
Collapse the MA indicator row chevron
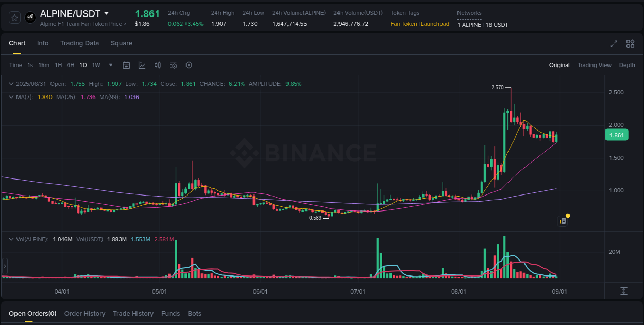11,96
